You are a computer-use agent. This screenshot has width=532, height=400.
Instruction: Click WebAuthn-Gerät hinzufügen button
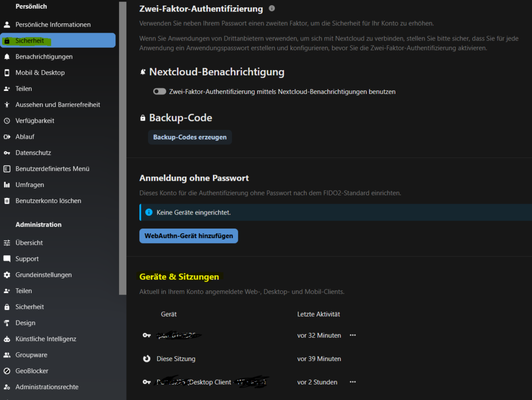(189, 236)
